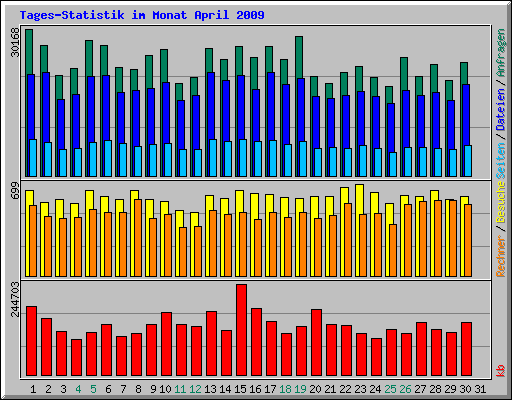Click the 'Dateien' legend label
The height and width of the screenshot is (400, 512).
click(x=501, y=109)
